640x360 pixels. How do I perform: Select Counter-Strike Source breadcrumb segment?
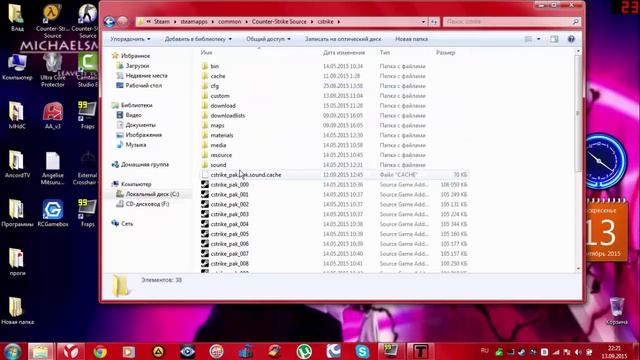279,22
